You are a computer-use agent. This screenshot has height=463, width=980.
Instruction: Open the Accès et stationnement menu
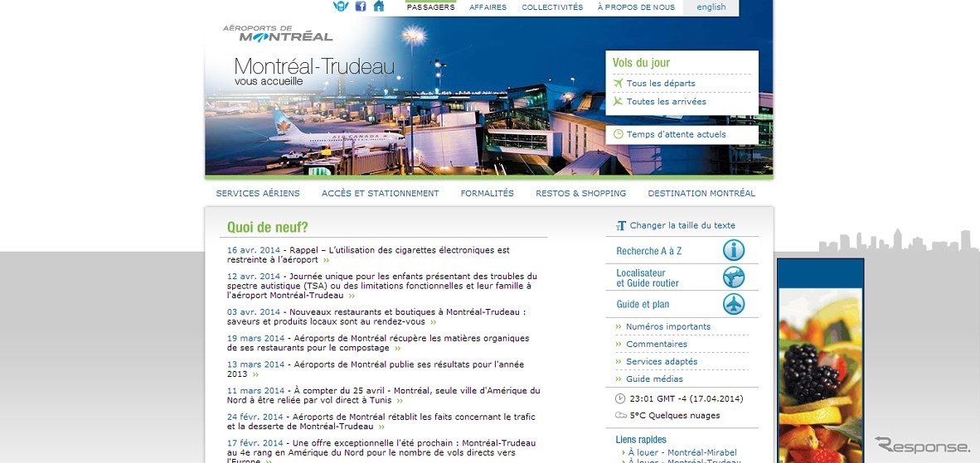(x=381, y=194)
